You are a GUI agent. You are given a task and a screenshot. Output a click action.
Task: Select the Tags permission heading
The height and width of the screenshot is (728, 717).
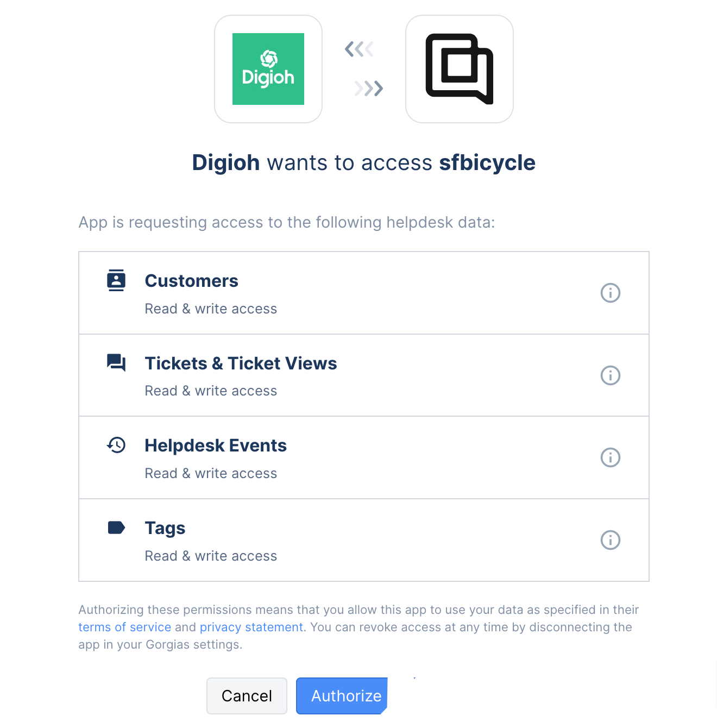click(165, 528)
